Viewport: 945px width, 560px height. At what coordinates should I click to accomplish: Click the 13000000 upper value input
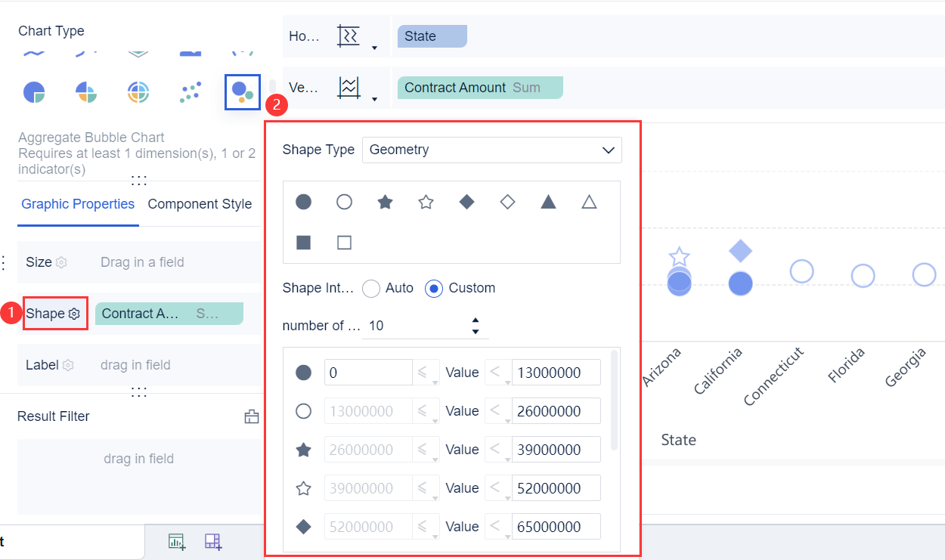[556, 373]
